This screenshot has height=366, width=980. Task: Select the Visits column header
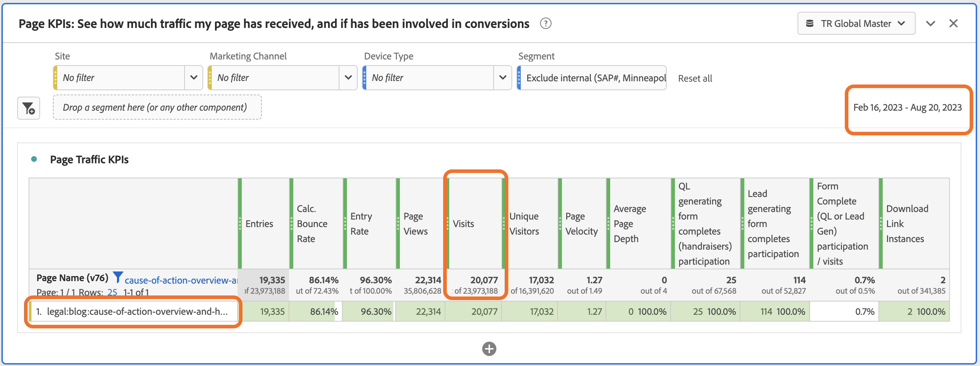click(x=463, y=224)
